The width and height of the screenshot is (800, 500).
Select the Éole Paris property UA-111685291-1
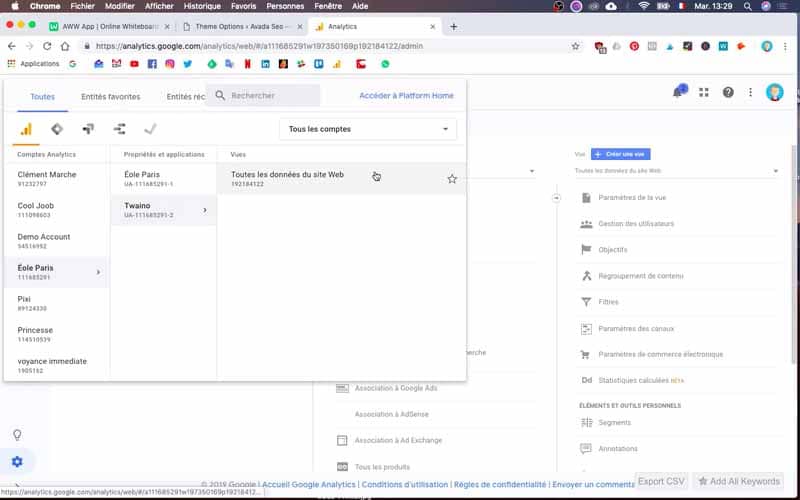(163, 179)
